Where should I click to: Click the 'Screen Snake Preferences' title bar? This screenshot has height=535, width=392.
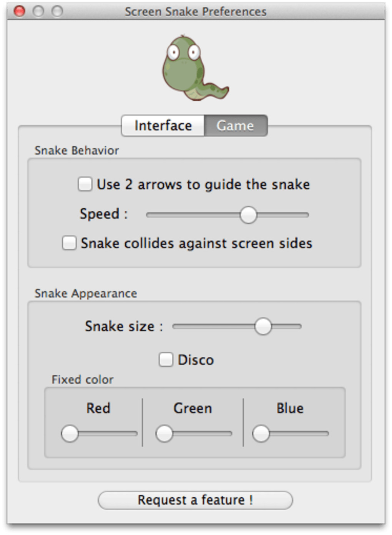point(195,12)
